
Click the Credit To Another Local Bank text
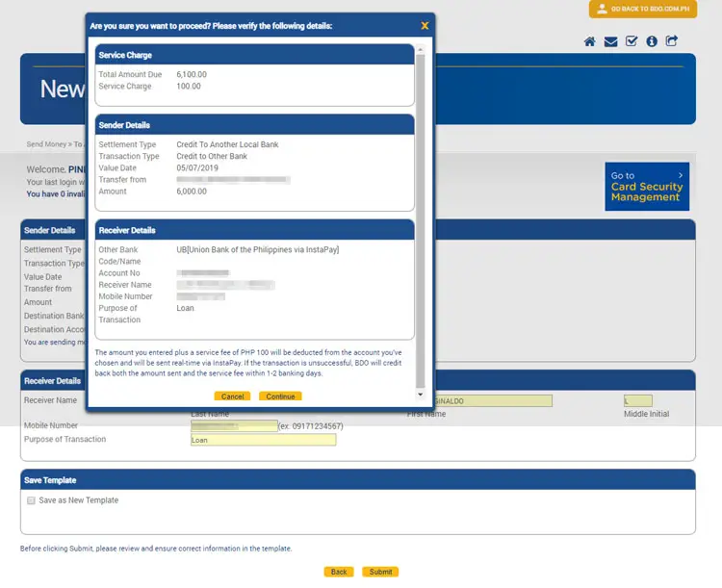pyautogui.click(x=227, y=144)
